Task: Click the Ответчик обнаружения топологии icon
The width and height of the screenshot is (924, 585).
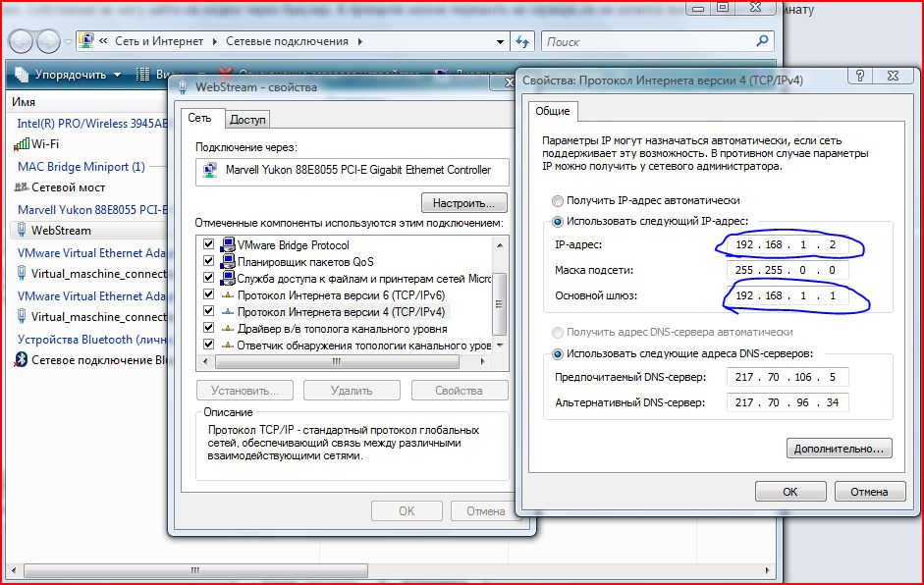Action: (228, 346)
